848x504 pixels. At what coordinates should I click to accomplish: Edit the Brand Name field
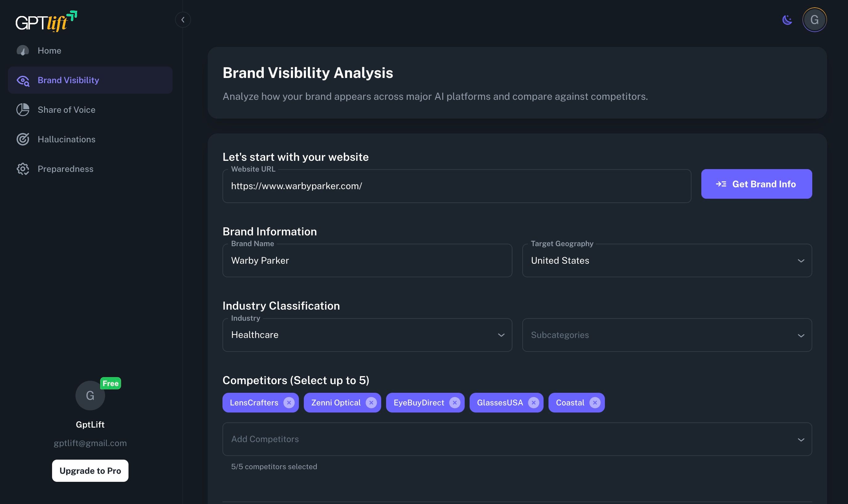click(367, 261)
